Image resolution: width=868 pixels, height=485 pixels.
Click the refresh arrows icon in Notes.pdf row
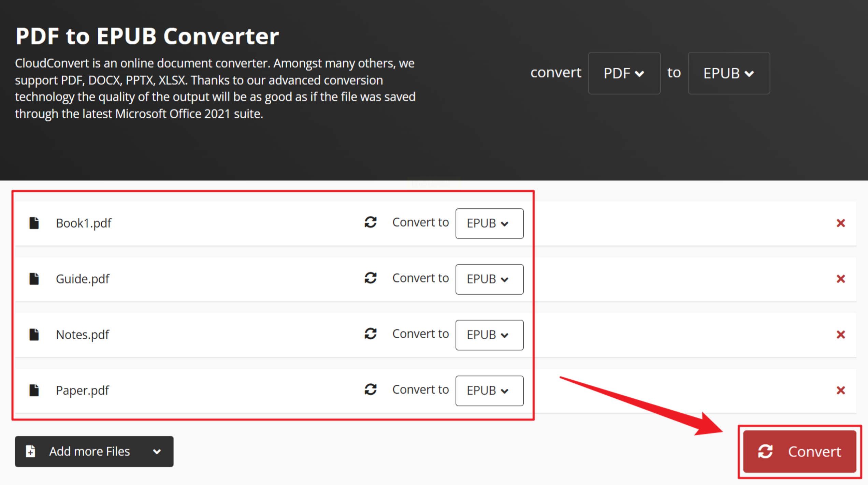[371, 334]
